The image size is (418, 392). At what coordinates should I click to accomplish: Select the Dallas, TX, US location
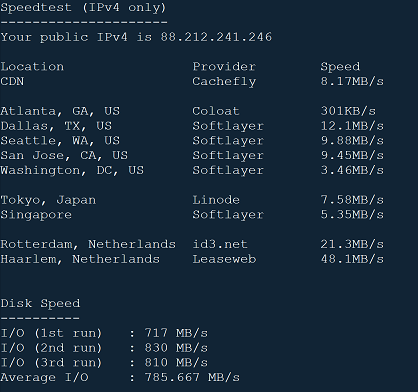click(x=56, y=126)
